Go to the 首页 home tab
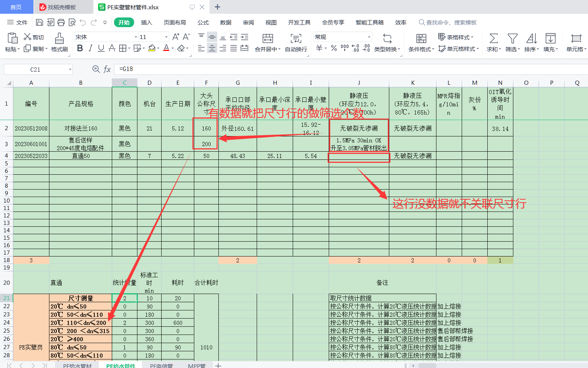The width and height of the screenshot is (588, 368). click(16, 7)
